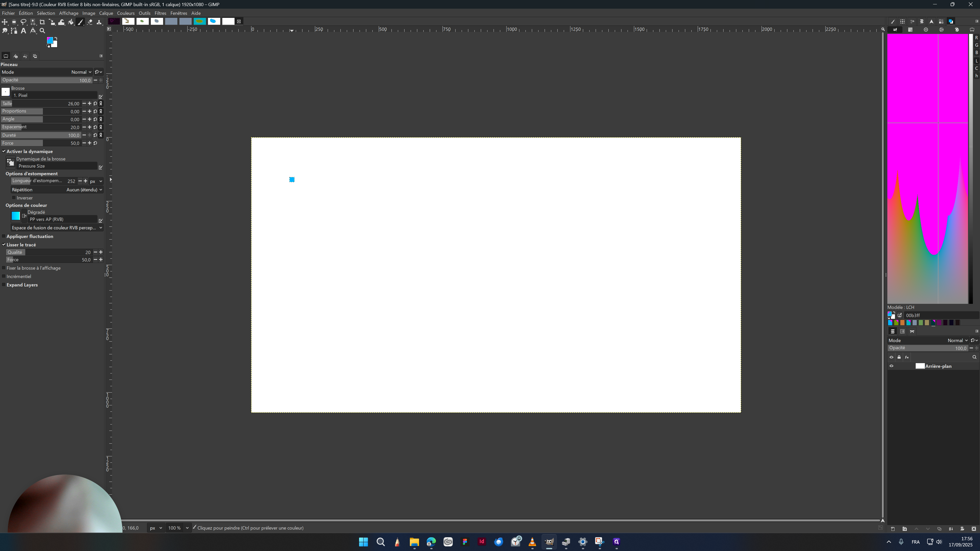Activate the Zoom magnifier tool
This screenshot has width=980, height=551.
42,31
